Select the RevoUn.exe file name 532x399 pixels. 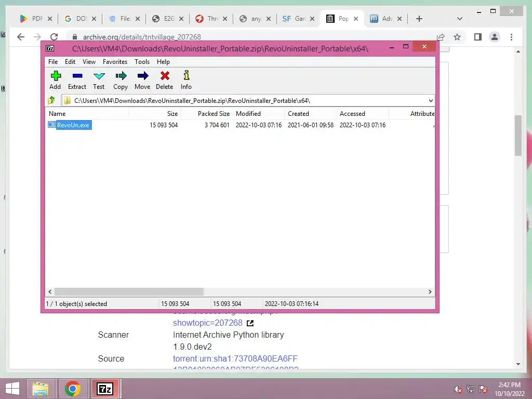pos(73,125)
